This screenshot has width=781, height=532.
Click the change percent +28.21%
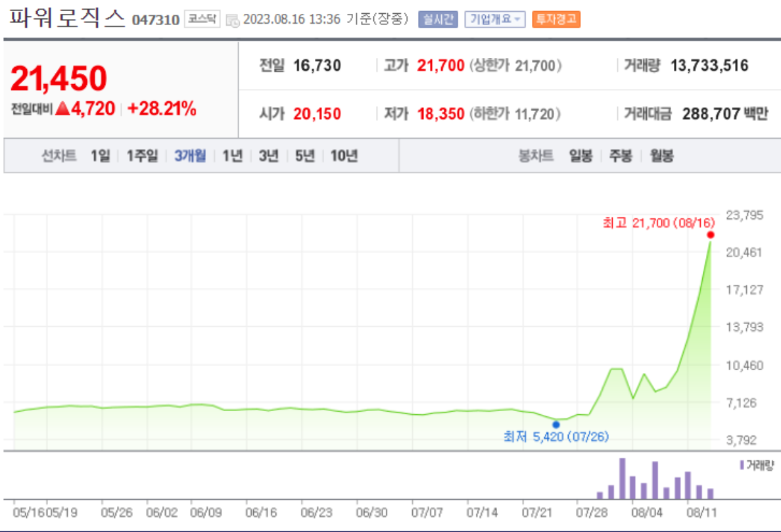tap(162, 108)
